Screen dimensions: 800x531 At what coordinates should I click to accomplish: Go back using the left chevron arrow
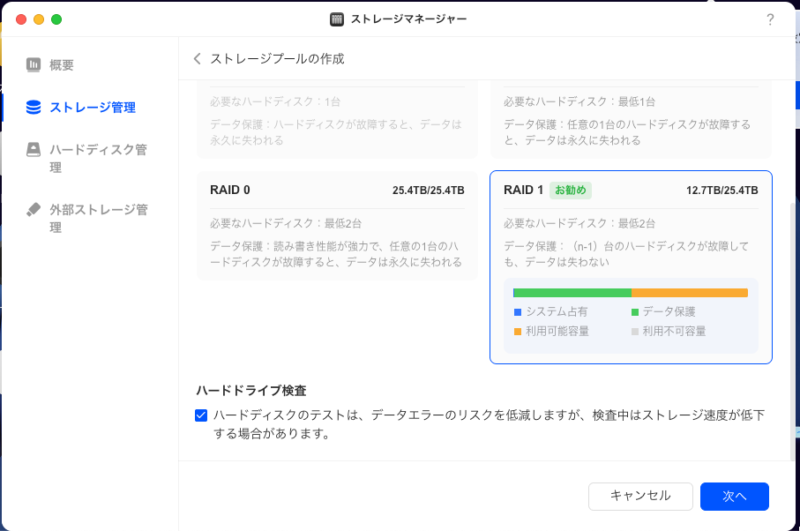197,59
